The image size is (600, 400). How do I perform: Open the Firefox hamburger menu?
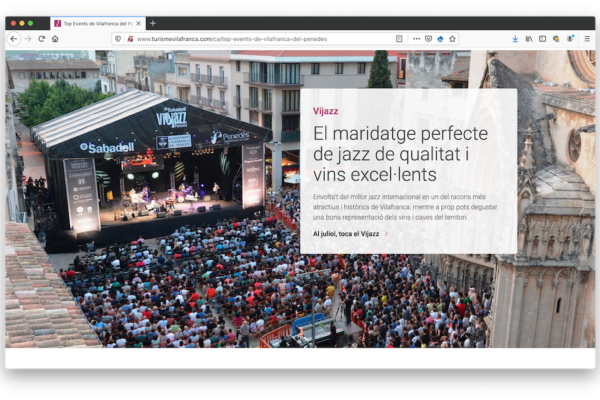click(587, 39)
